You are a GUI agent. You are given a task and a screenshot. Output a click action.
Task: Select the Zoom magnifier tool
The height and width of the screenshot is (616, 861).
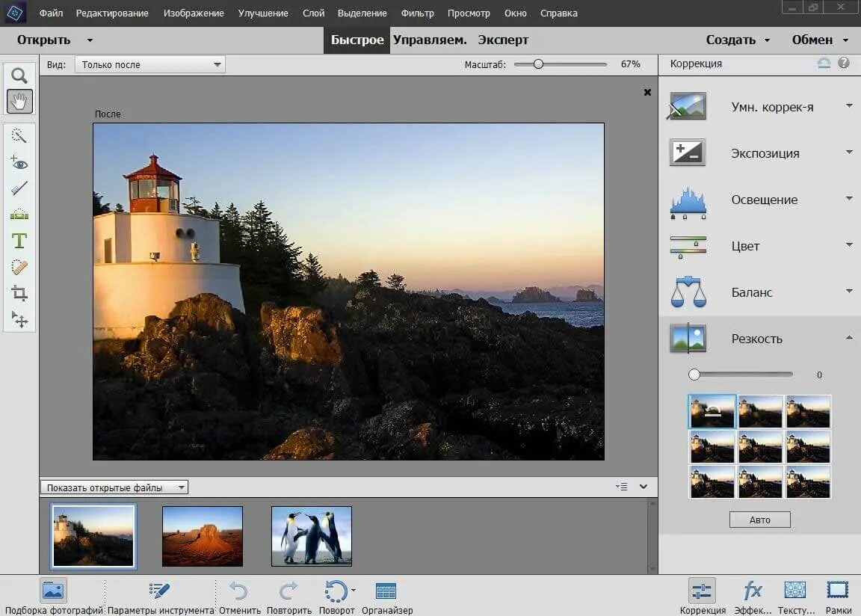pyautogui.click(x=19, y=76)
